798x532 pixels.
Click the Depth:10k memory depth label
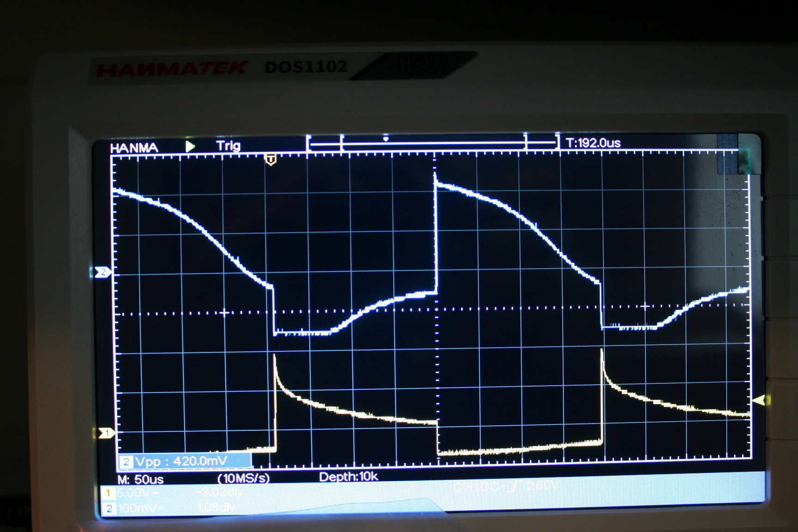pyautogui.click(x=348, y=477)
